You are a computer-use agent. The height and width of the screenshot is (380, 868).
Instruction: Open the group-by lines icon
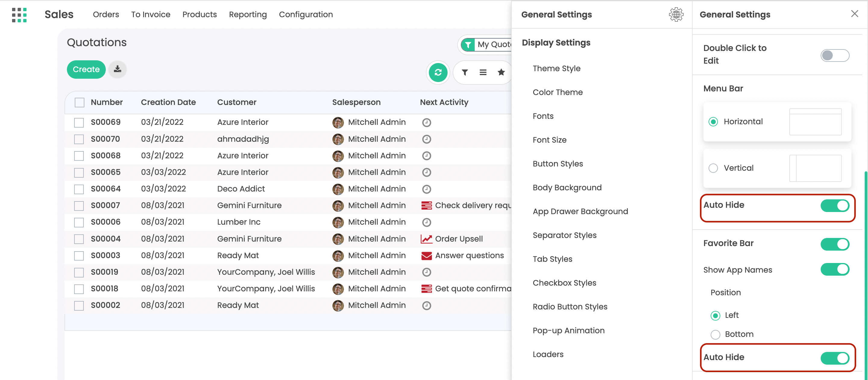point(483,72)
